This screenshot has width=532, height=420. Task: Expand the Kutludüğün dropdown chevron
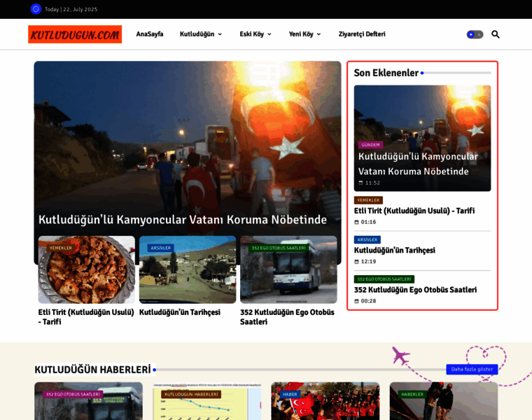coord(220,34)
